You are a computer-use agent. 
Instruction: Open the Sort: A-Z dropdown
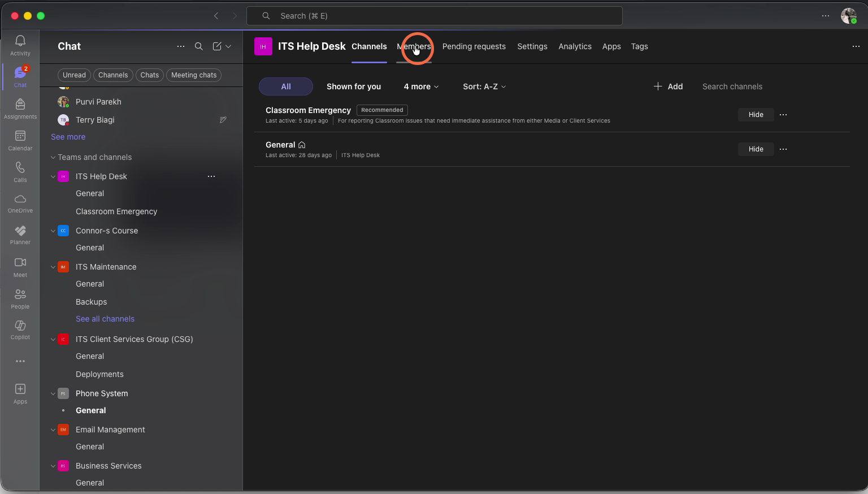coord(484,86)
